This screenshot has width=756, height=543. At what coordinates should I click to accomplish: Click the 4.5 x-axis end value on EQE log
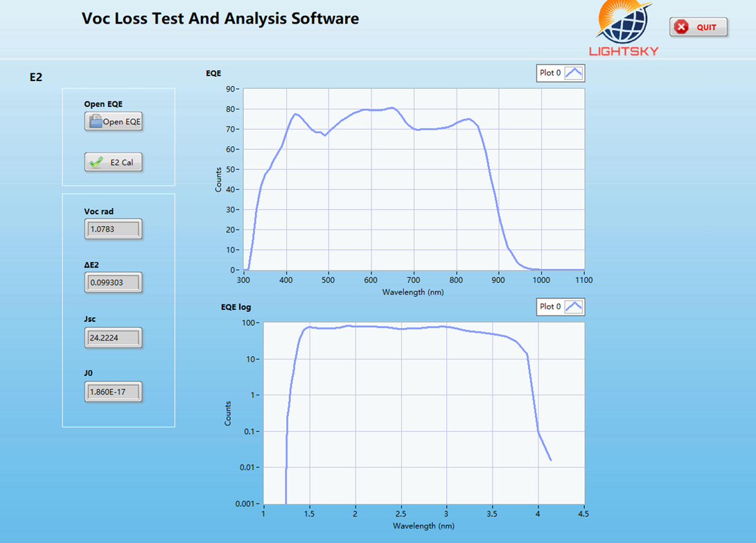pos(583,515)
